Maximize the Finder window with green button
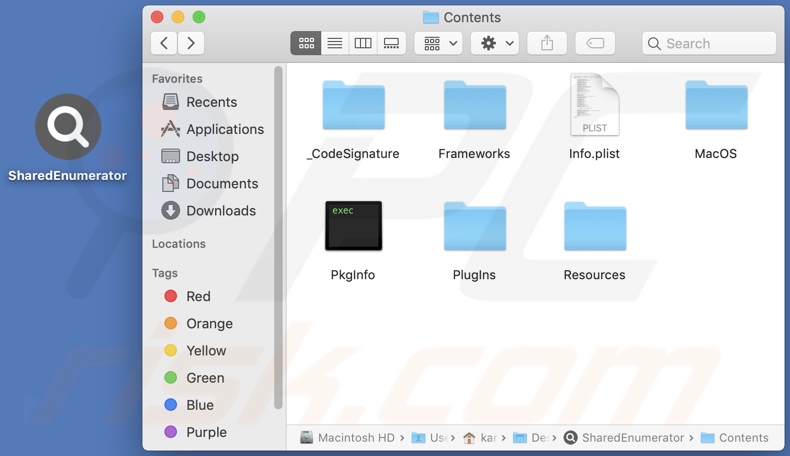 pos(199,17)
